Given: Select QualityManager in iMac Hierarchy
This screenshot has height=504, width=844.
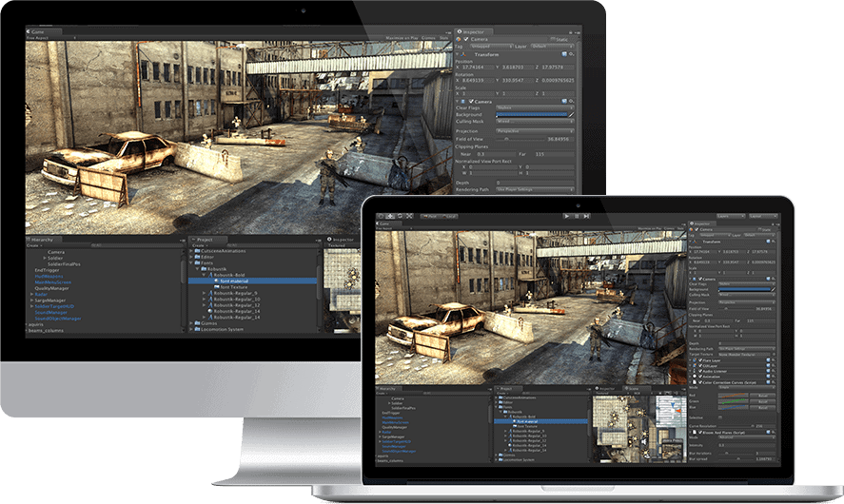Looking at the screenshot, I should [x=50, y=288].
